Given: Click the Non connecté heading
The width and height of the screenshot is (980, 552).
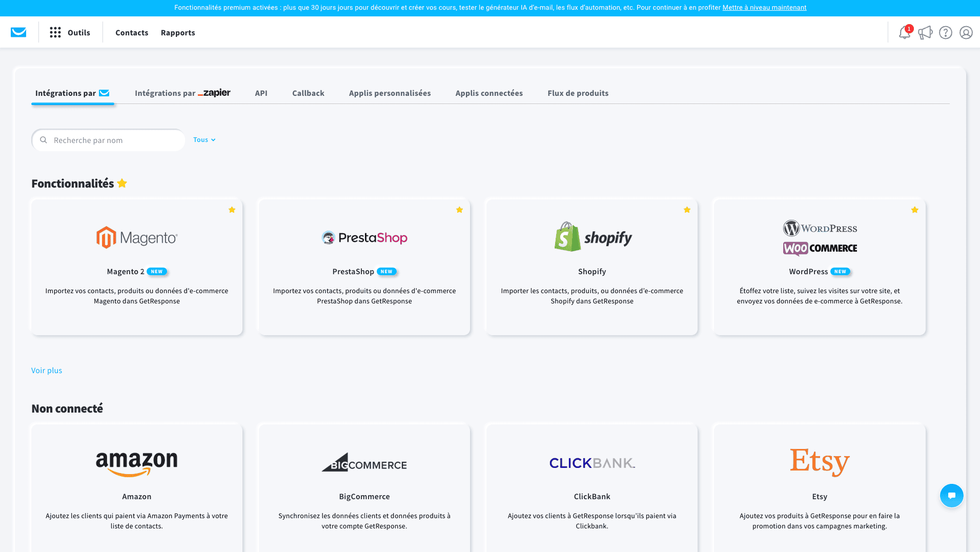Looking at the screenshot, I should click(x=67, y=408).
